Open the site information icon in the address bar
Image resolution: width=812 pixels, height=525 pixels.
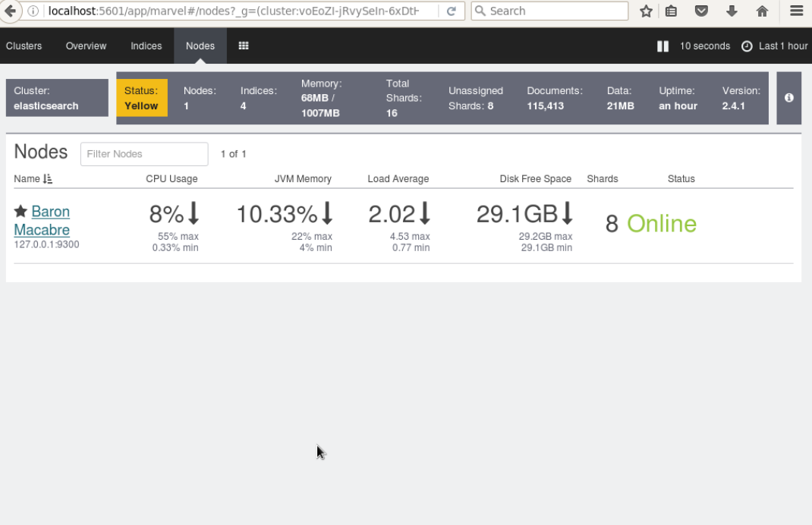coord(33,11)
